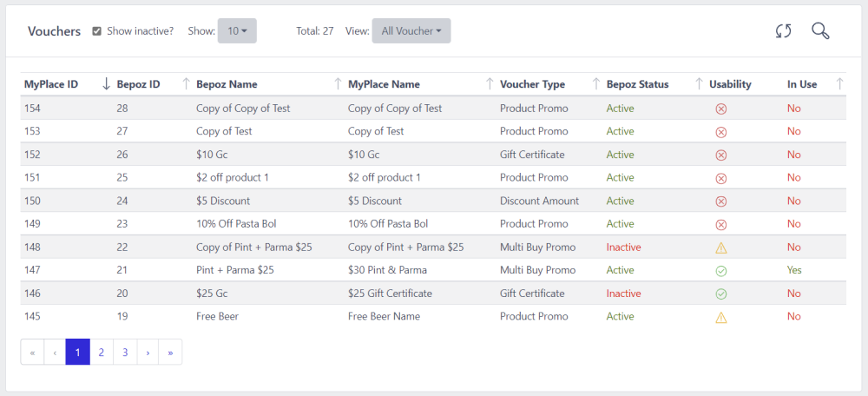Expand the All Voucher view dropdown
Screen dimensions: 868x396
click(x=411, y=31)
